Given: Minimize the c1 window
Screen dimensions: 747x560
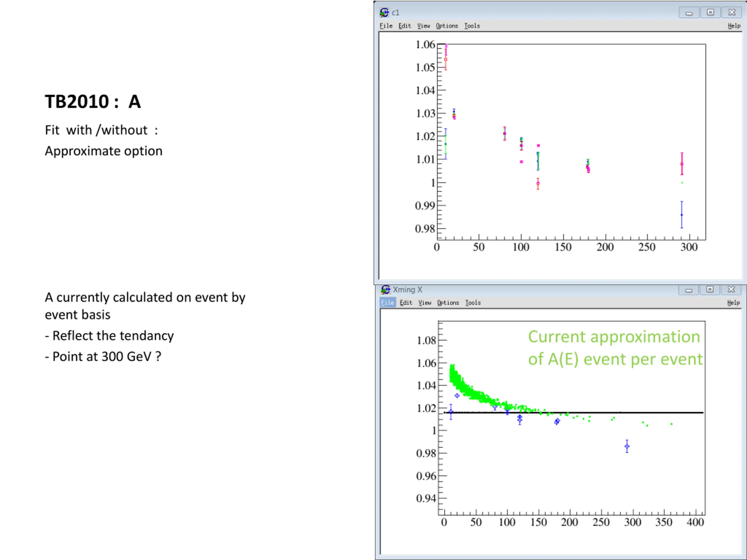Looking at the screenshot, I should coord(689,13).
